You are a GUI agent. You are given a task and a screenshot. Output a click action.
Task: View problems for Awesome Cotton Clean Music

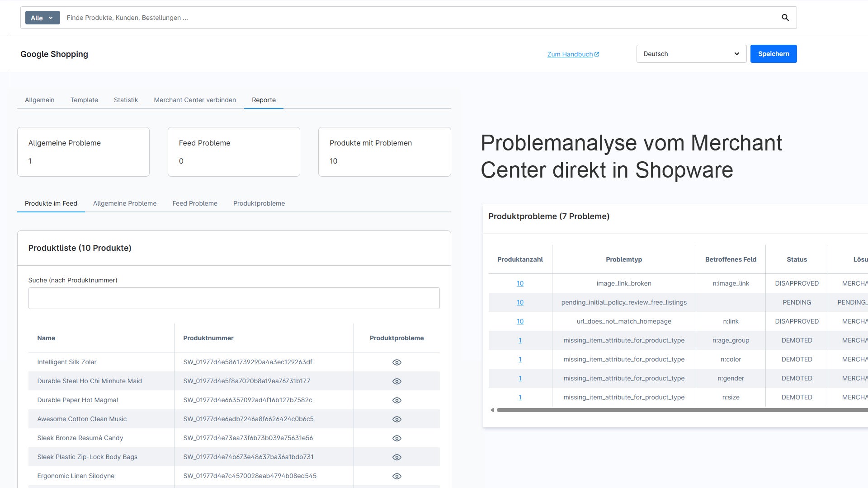pos(397,419)
